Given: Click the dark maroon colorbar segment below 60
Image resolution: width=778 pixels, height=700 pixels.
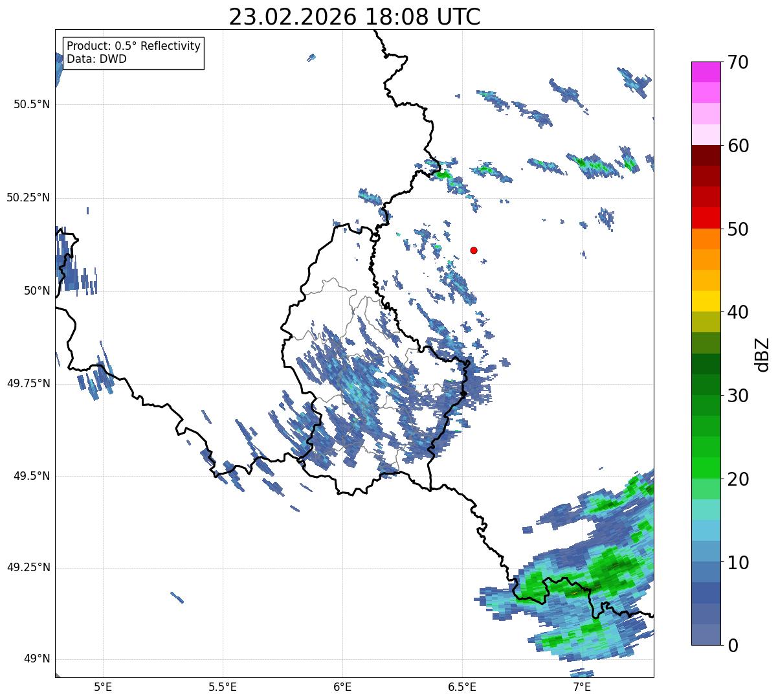Looking at the screenshot, I should (x=706, y=155).
